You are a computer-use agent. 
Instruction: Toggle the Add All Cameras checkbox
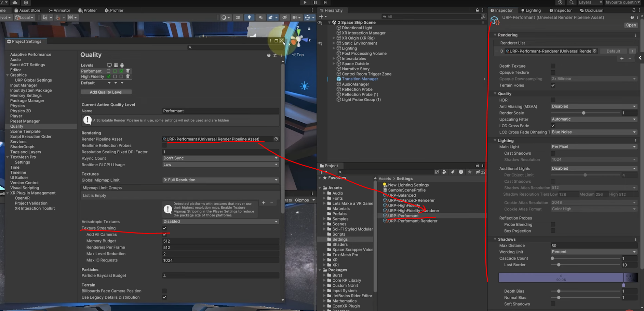point(164,235)
